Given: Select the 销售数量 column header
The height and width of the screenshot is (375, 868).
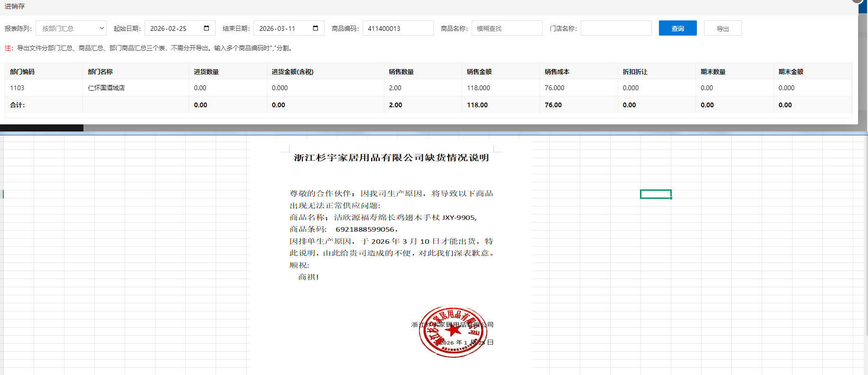Looking at the screenshot, I should [x=401, y=72].
